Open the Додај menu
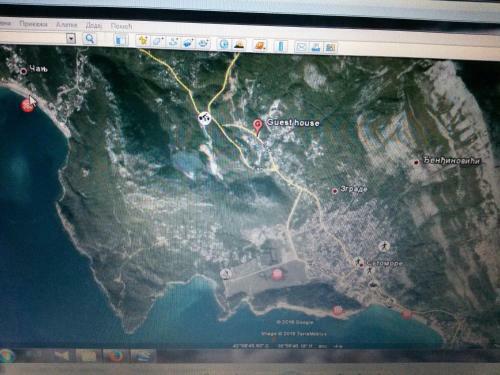 coord(94,25)
